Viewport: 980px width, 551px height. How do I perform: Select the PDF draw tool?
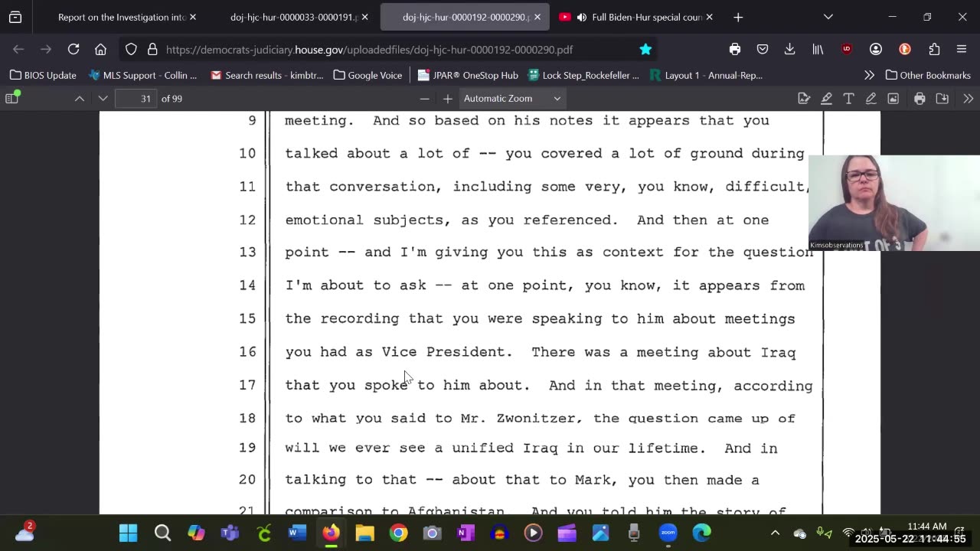[x=871, y=98]
